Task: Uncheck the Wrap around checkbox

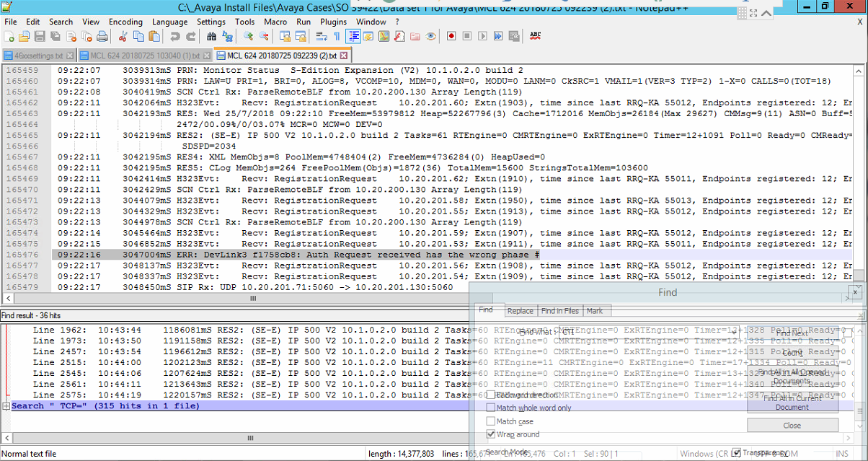Action: click(491, 434)
